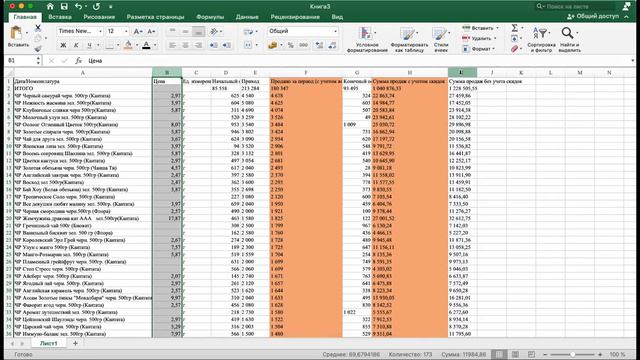Decrease decimal places
Image resolution: width=640 pixels, height=360 pixels.
[x=332, y=45]
